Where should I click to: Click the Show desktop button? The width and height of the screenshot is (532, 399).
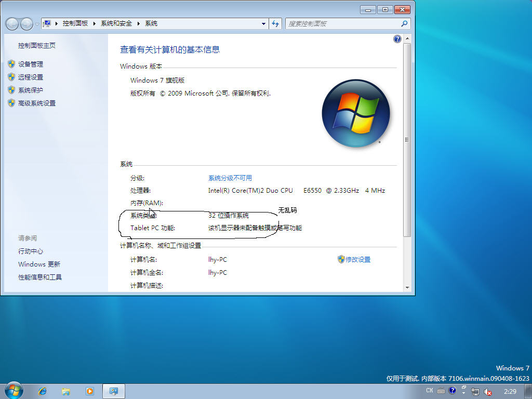[x=528, y=392]
